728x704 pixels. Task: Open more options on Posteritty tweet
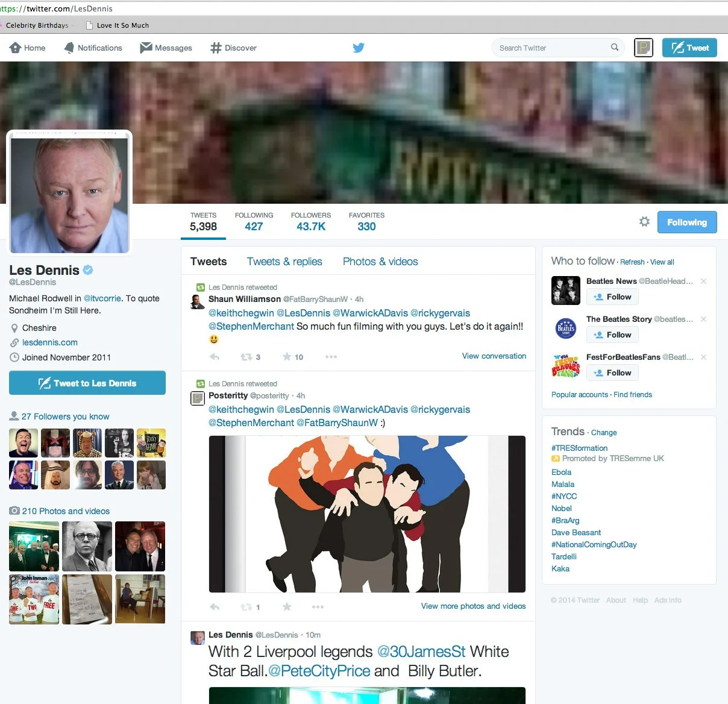318,607
